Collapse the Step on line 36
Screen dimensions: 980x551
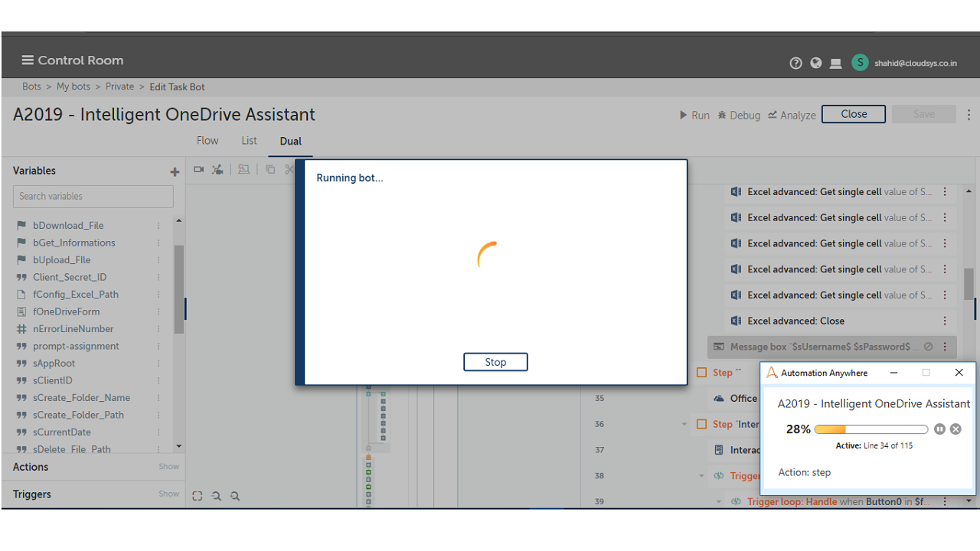(684, 424)
